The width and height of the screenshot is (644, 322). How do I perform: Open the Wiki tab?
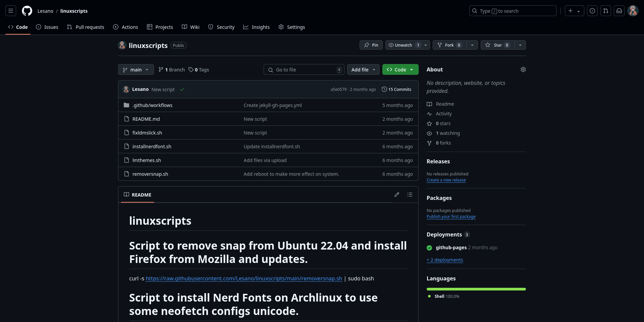click(x=191, y=27)
